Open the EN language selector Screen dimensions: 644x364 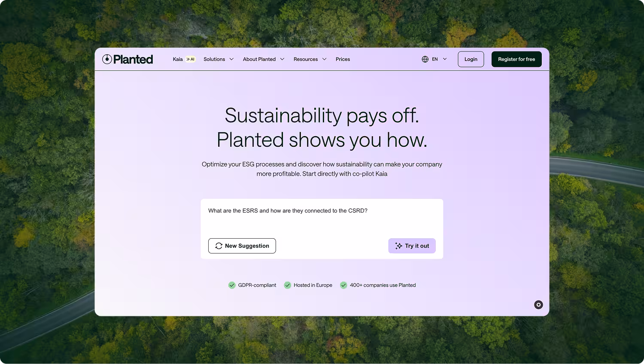click(x=434, y=59)
